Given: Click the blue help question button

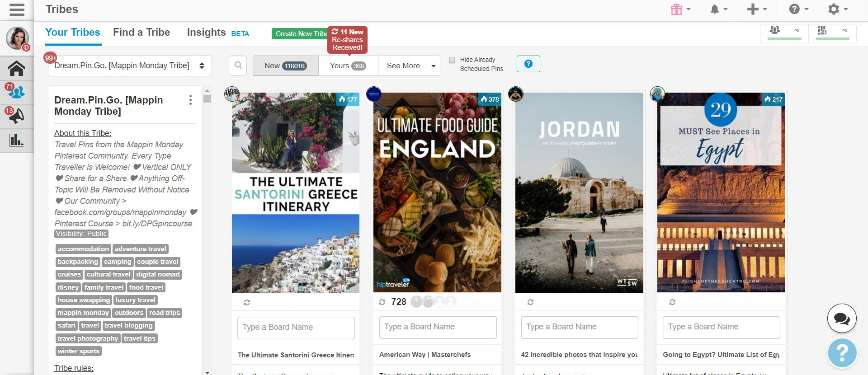Looking at the screenshot, I should 528,64.
